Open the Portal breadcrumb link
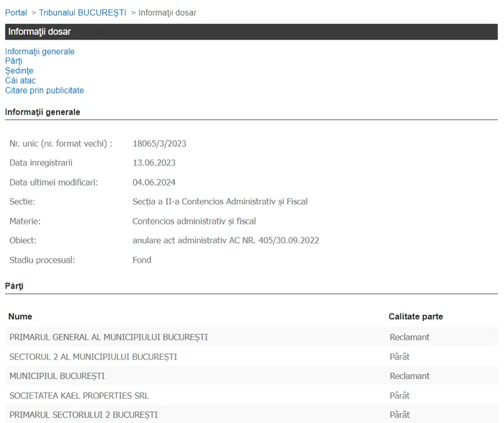The image size is (504, 423). [x=16, y=12]
